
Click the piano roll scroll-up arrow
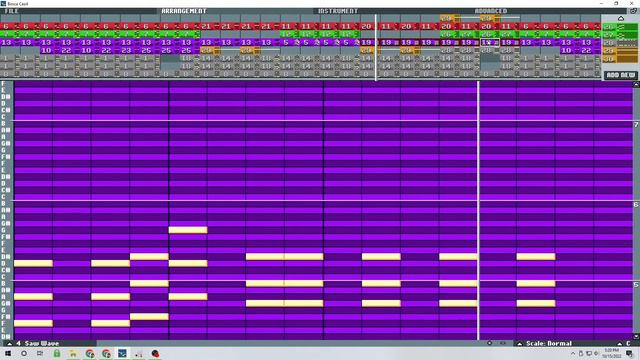[x=636, y=84]
